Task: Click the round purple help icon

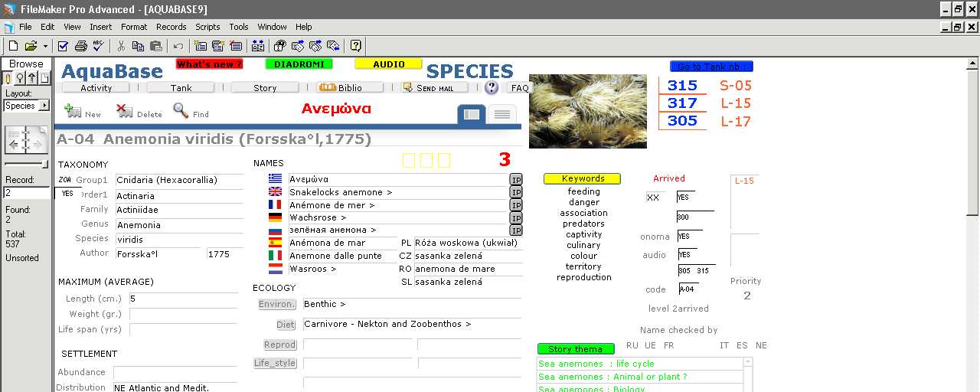Action: (x=492, y=87)
